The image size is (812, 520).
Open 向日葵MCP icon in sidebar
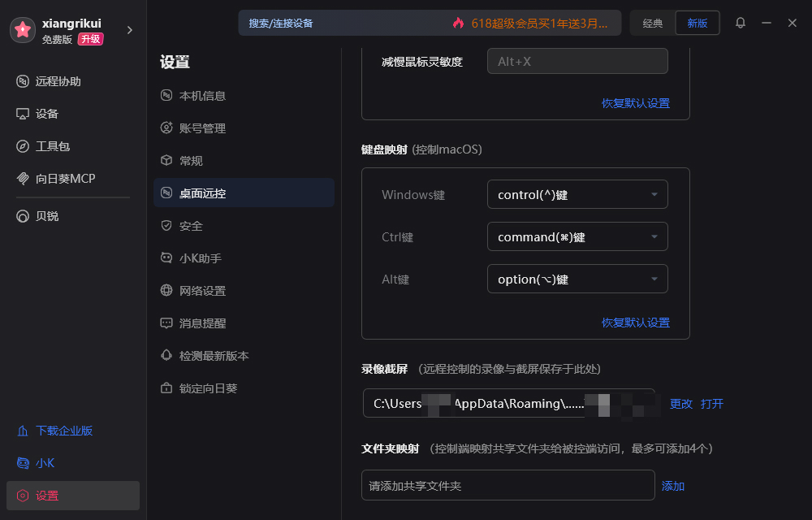click(x=22, y=179)
